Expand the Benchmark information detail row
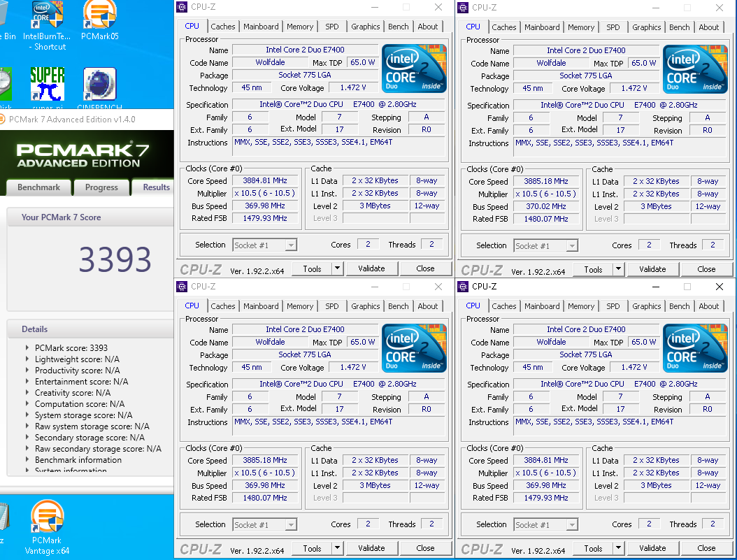Viewport: 737px width, 560px height. click(27, 460)
